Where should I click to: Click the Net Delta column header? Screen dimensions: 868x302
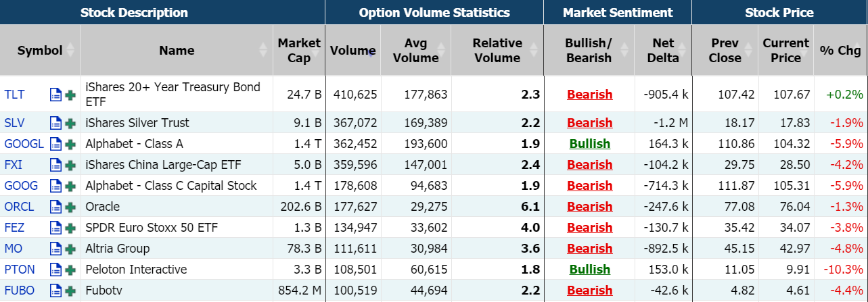pos(662,51)
